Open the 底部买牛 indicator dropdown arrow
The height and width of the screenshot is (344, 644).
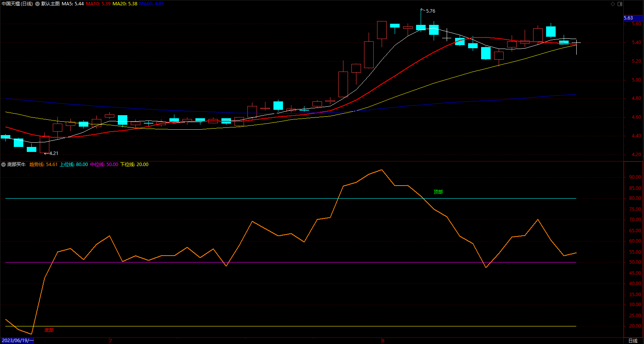tap(3, 165)
